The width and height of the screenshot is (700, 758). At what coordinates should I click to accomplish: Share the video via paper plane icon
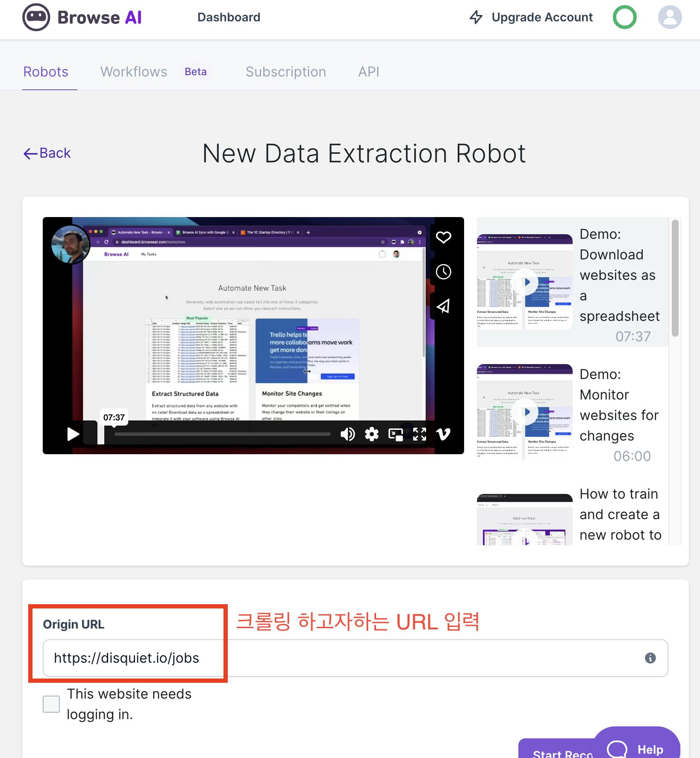coord(443,306)
